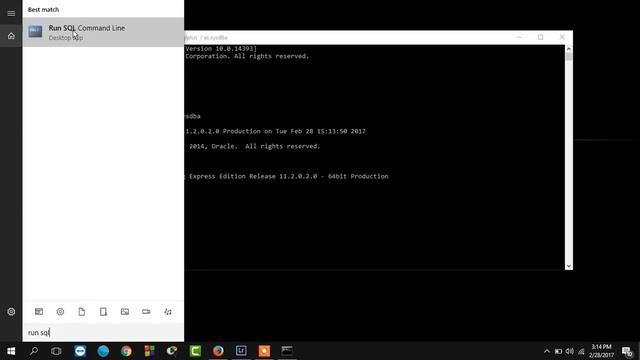The image size is (640, 360).
Task: Click the search box containing 'run sql'
Action: [103, 333]
